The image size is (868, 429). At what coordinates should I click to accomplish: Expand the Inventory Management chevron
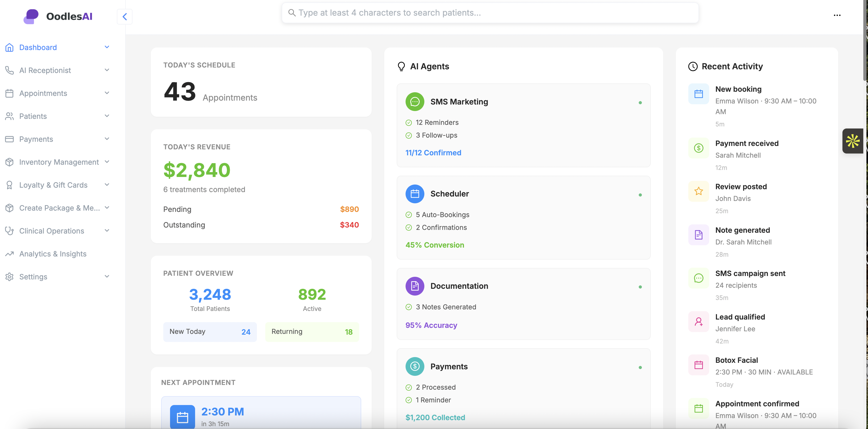(107, 162)
